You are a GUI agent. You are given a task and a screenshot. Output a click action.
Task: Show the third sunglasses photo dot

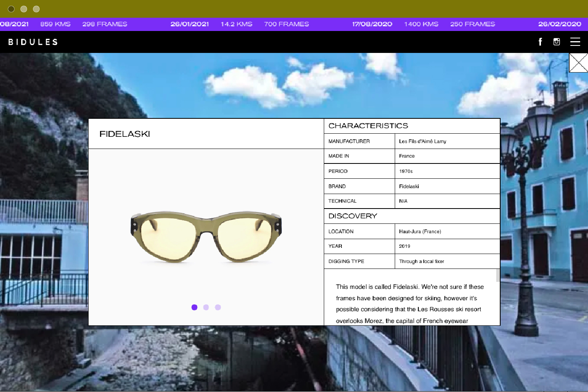[218, 307]
